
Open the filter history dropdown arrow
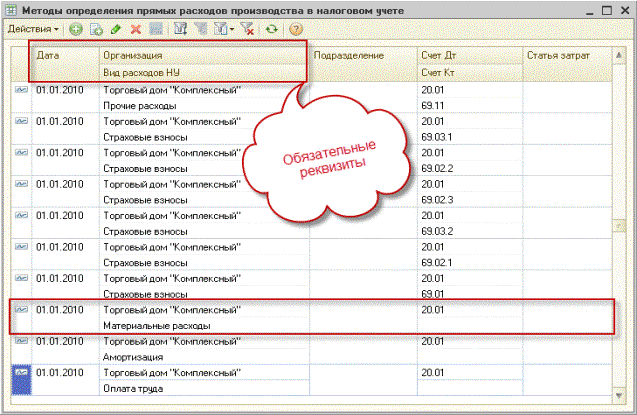(232, 29)
